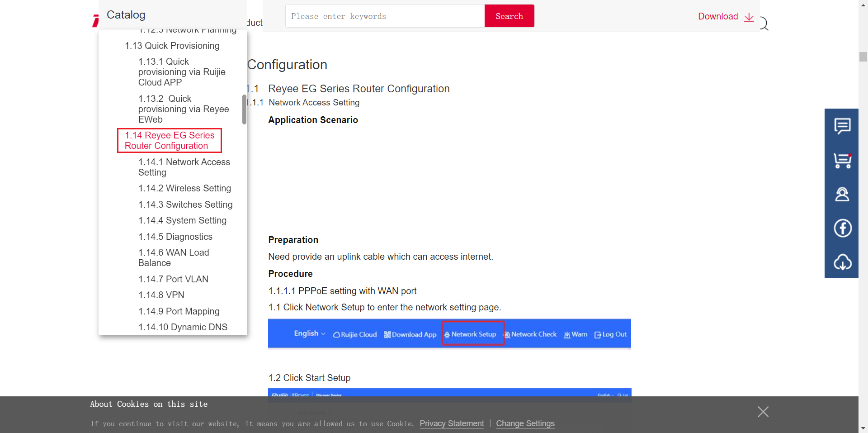
Task: Click the 'Preparation' heading text
Action: pos(293,240)
